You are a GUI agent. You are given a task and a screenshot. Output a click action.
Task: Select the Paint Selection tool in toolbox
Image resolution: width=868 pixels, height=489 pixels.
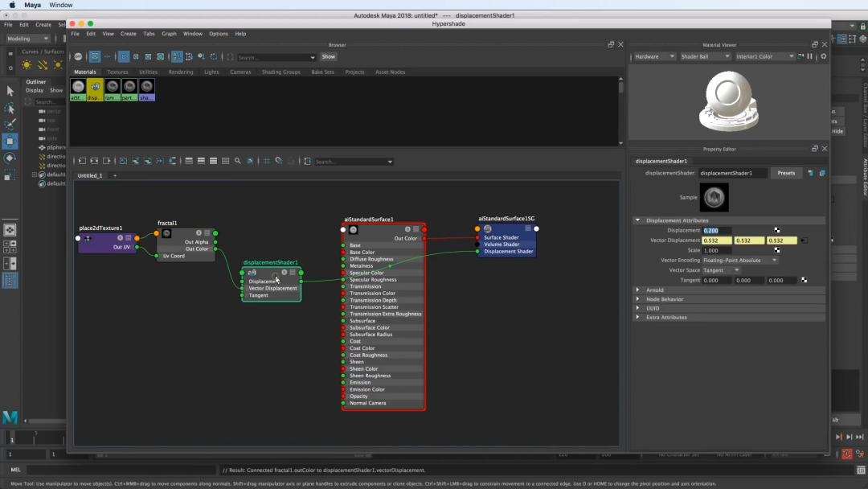coord(10,125)
